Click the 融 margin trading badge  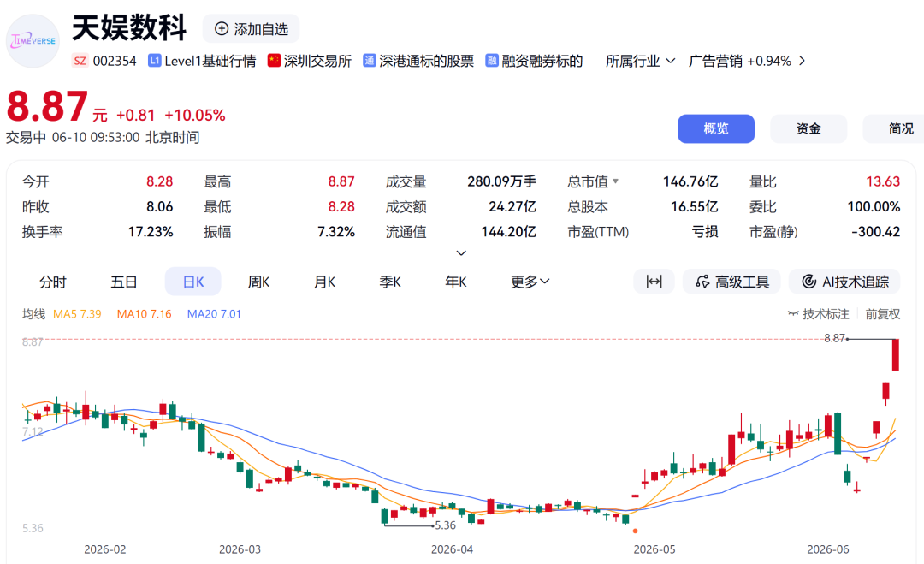(x=492, y=61)
